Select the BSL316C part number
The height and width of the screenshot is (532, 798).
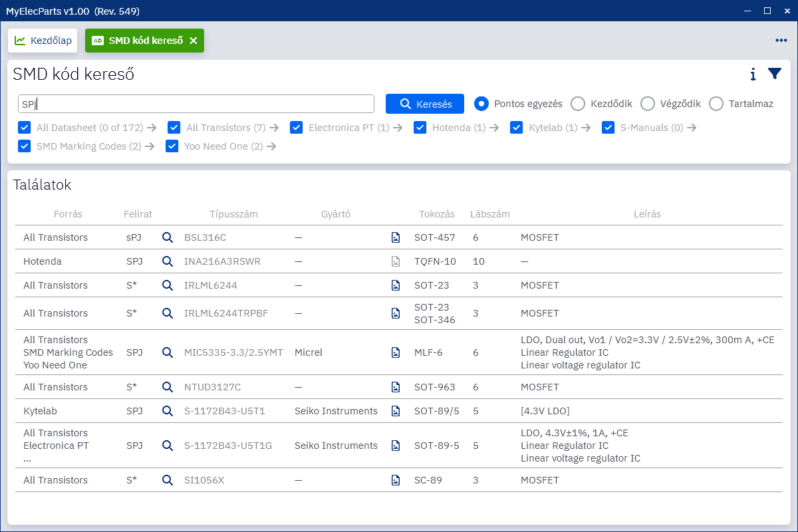205,237
